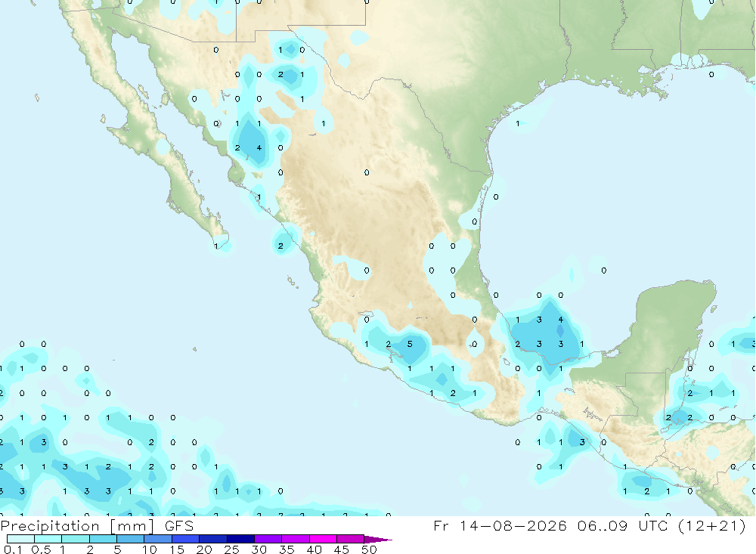Click the (12+21) forecast offset text
Screen dimensions: 756x554
711,525
